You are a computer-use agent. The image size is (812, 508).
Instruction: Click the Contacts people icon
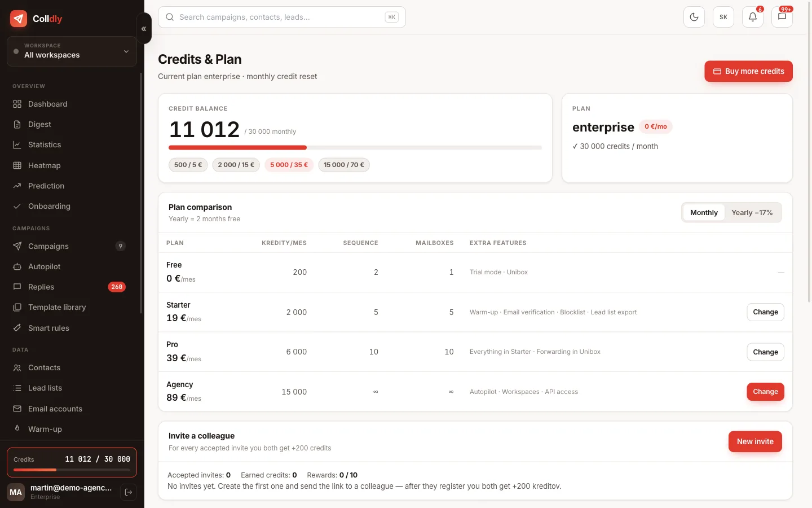pos(17,367)
